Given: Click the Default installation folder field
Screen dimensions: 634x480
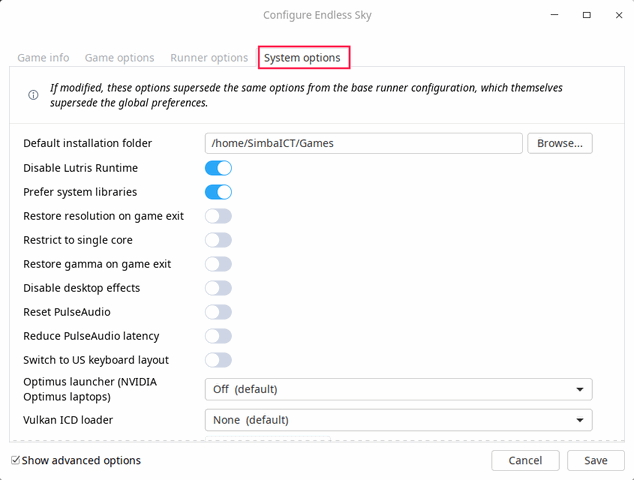Looking at the screenshot, I should pyautogui.click(x=363, y=143).
